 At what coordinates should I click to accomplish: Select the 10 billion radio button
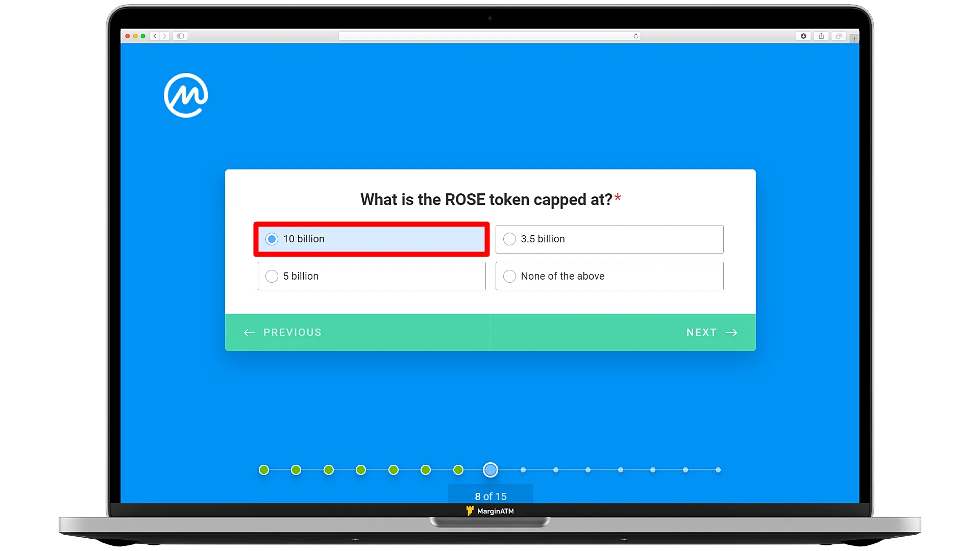tap(273, 239)
